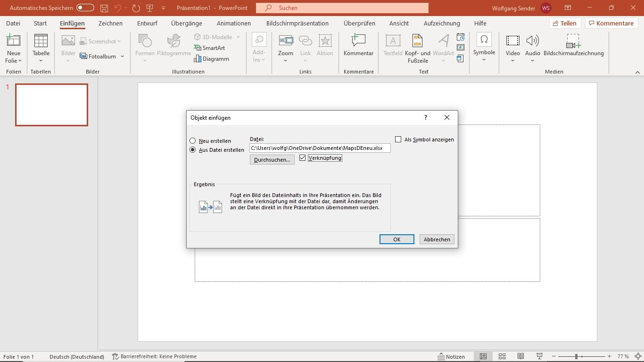Go to the Bildschirmpräsentation tab
The image size is (644, 362).
click(x=297, y=23)
